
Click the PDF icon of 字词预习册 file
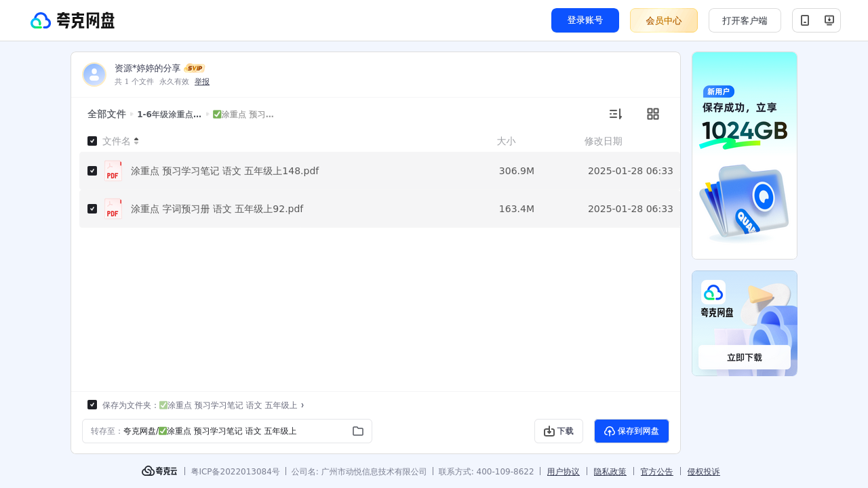[113, 209]
